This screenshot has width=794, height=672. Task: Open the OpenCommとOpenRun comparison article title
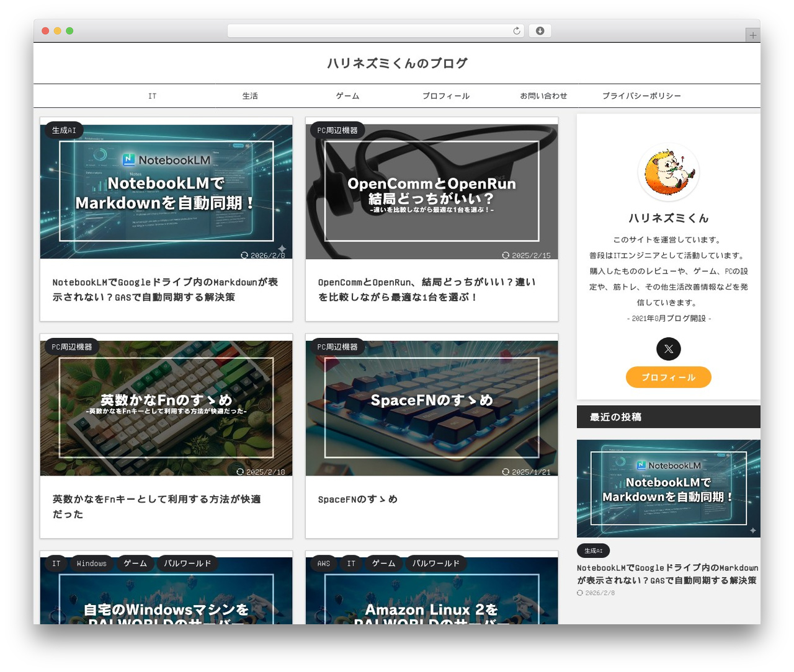pos(427,290)
